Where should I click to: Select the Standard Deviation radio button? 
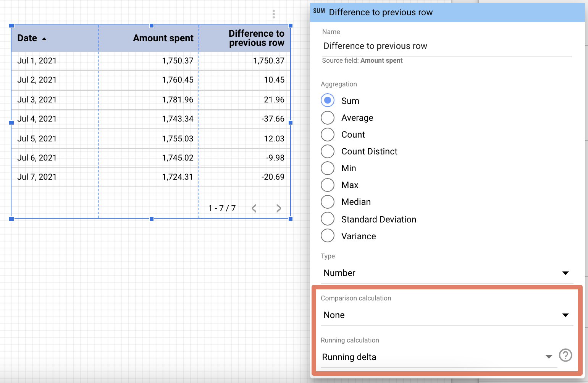point(328,219)
